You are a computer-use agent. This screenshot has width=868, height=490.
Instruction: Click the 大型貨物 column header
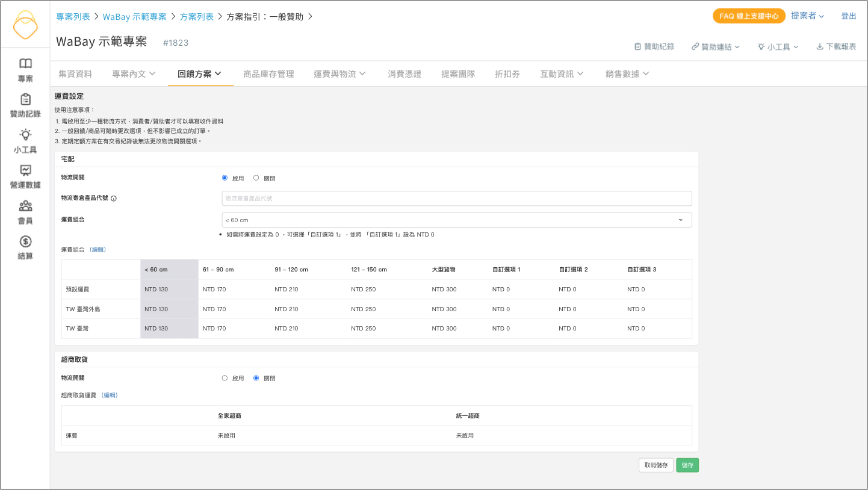(444, 270)
